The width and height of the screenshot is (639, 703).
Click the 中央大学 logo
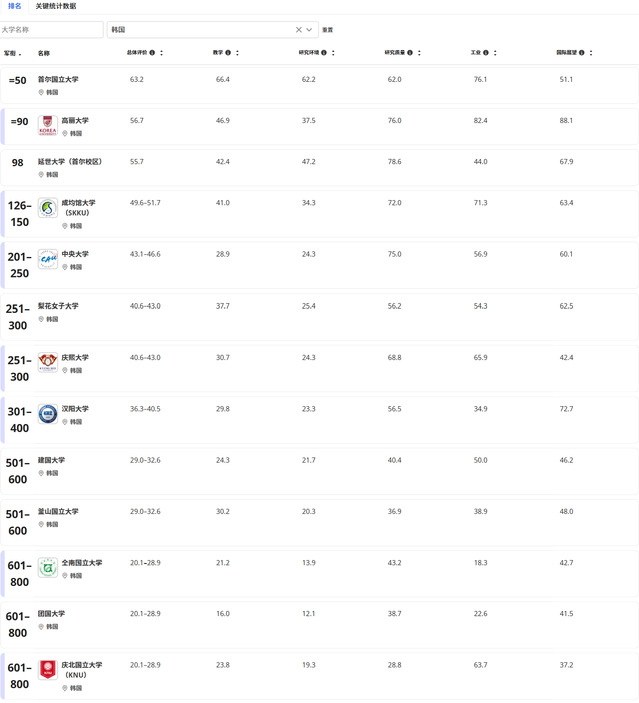(x=47, y=259)
